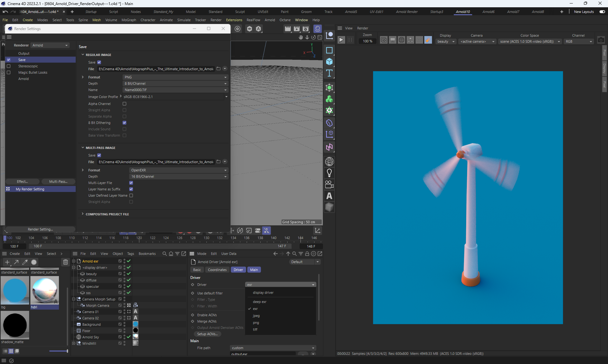Click the Multi-Pass button

point(58,182)
